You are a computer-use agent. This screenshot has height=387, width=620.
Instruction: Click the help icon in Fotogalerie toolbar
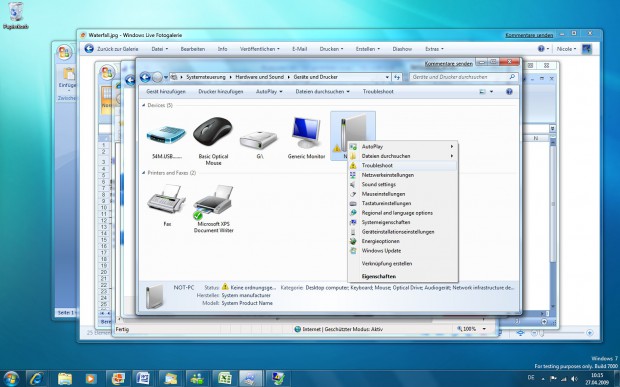tap(541, 49)
